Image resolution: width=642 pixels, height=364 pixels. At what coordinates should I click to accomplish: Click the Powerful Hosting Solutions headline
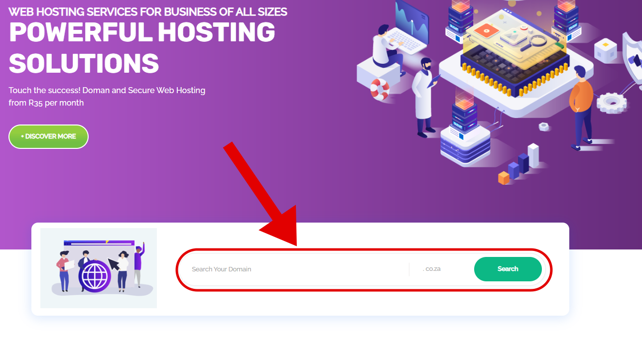coord(142,48)
